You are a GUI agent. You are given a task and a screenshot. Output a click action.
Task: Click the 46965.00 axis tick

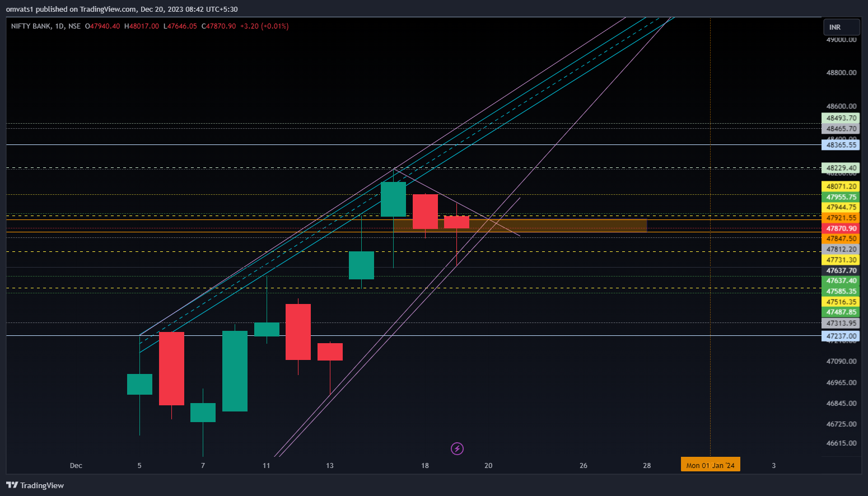(841, 383)
